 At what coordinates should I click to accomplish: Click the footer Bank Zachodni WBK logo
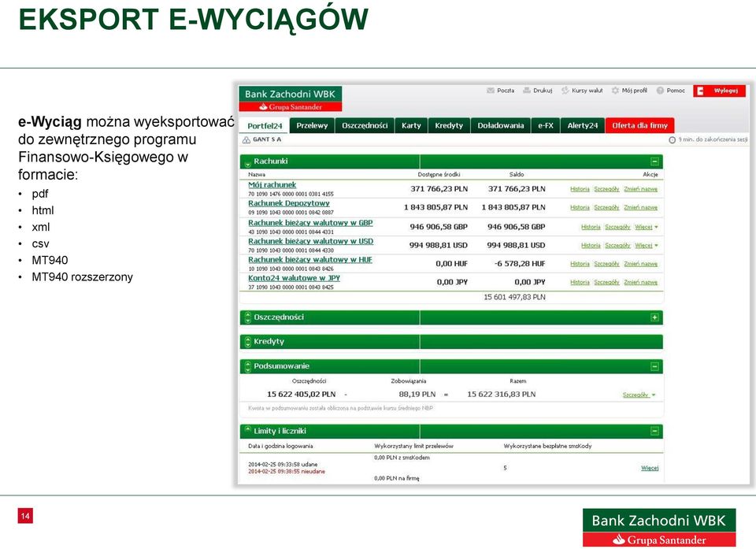(x=659, y=527)
